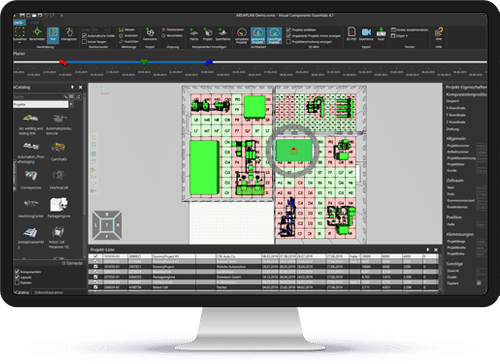Start the Experience video export

366,34
